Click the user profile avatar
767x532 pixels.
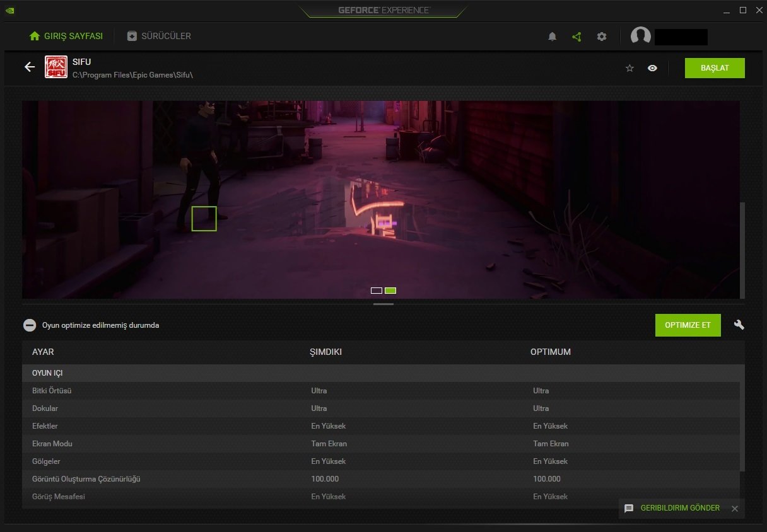click(x=641, y=36)
